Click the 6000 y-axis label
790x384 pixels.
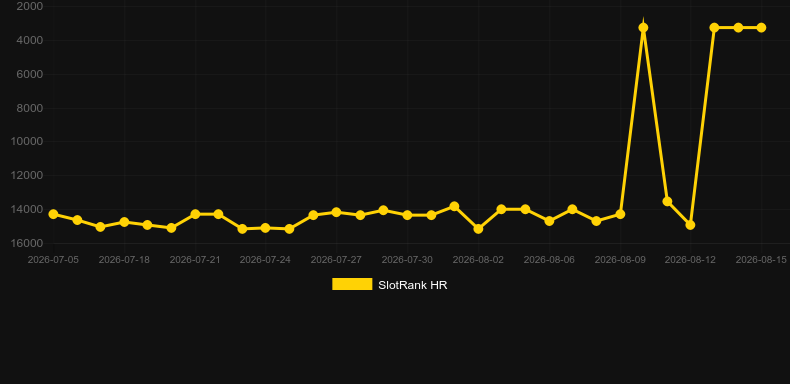coord(30,74)
